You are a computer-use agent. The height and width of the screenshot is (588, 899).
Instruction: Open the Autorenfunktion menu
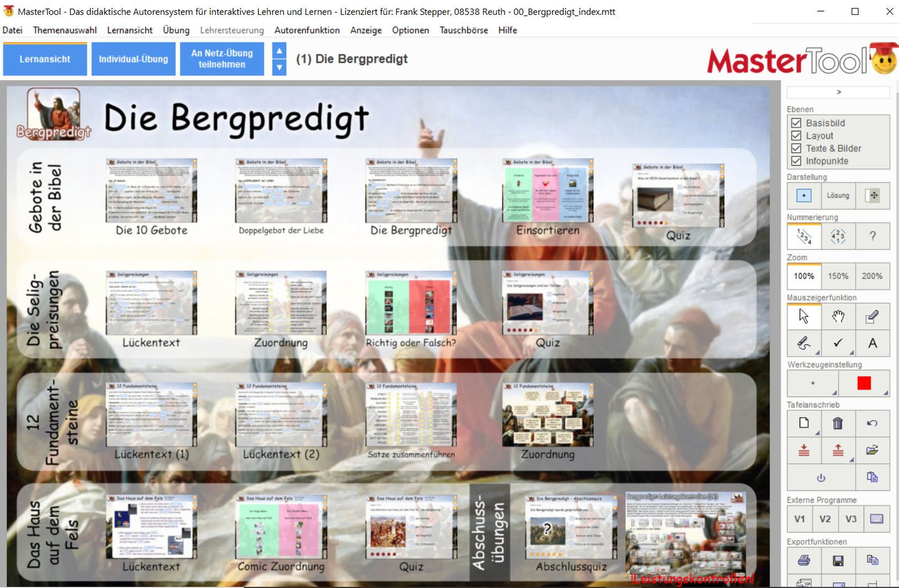[x=307, y=30]
